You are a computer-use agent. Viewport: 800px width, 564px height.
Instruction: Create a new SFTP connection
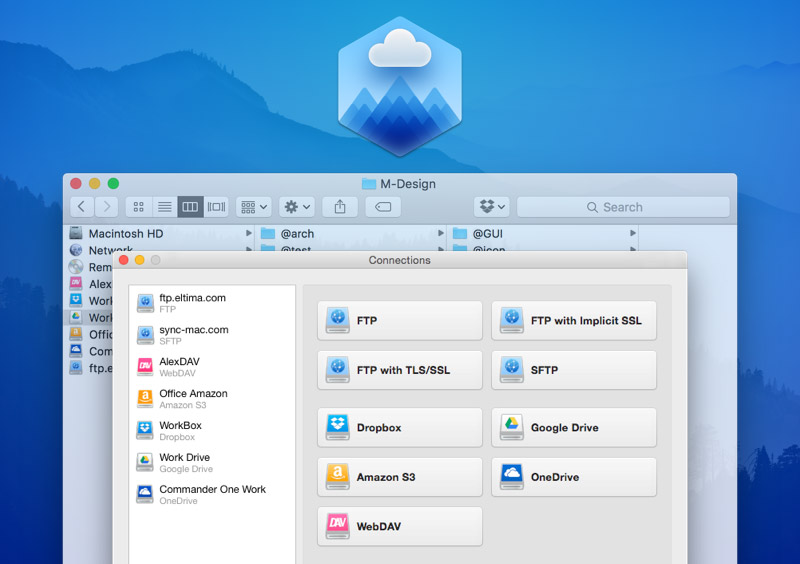(573, 370)
